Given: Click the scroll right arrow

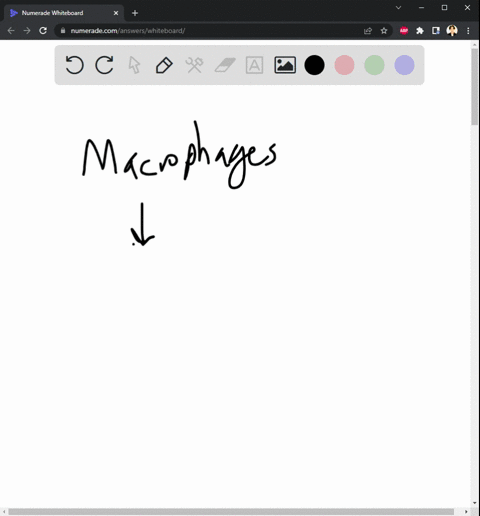Looking at the screenshot, I should 466,512.
